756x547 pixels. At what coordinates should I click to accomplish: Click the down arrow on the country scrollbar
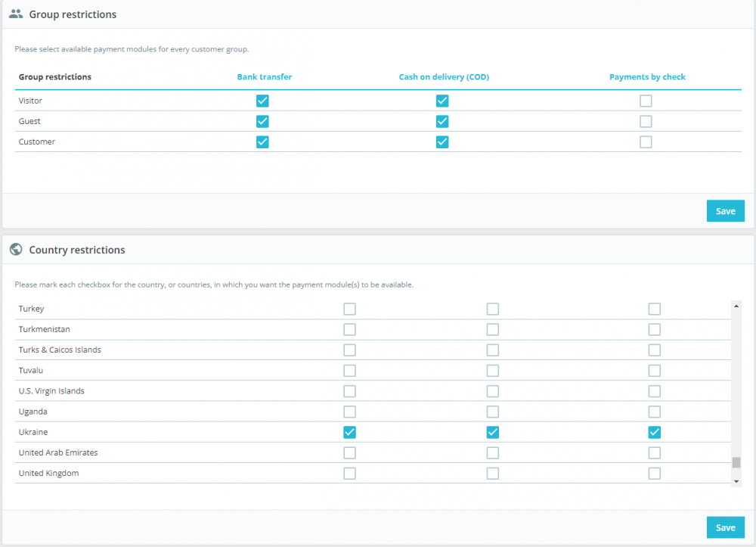[x=736, y=480]
